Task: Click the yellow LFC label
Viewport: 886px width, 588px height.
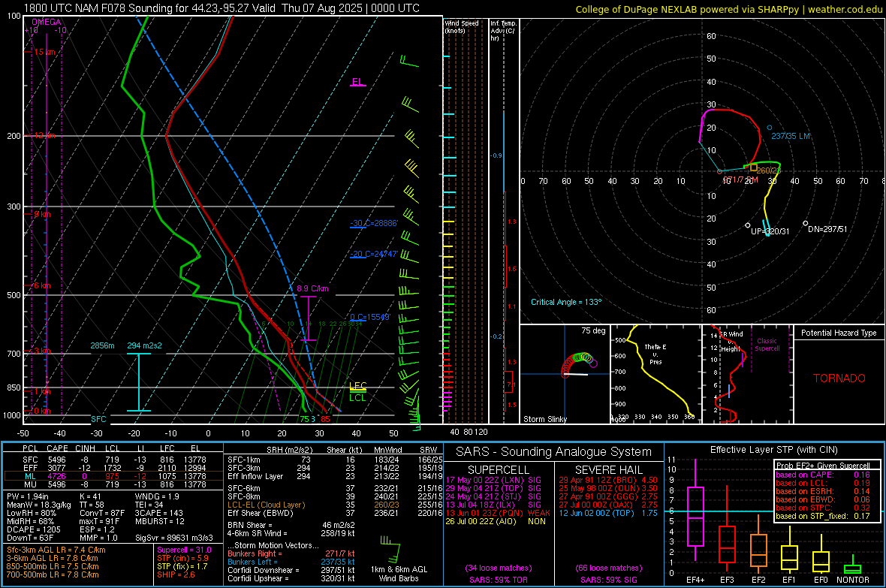Action: [x=357, y=385]
